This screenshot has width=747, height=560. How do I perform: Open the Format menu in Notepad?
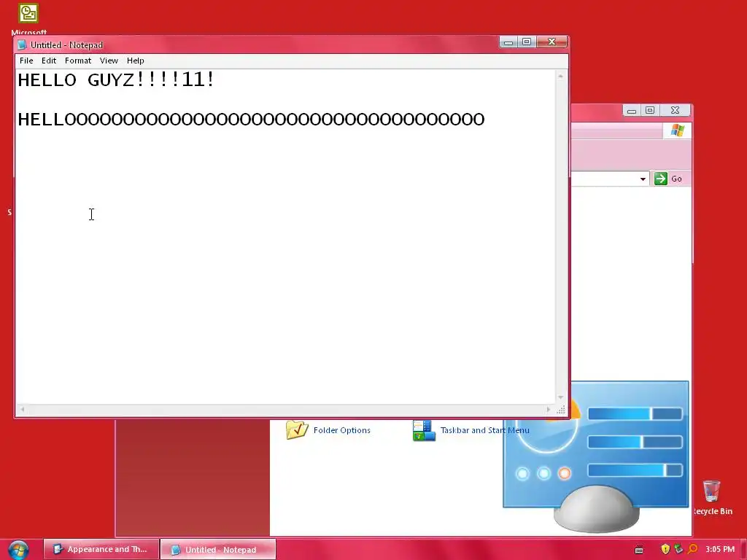click(x=77, y=61)
